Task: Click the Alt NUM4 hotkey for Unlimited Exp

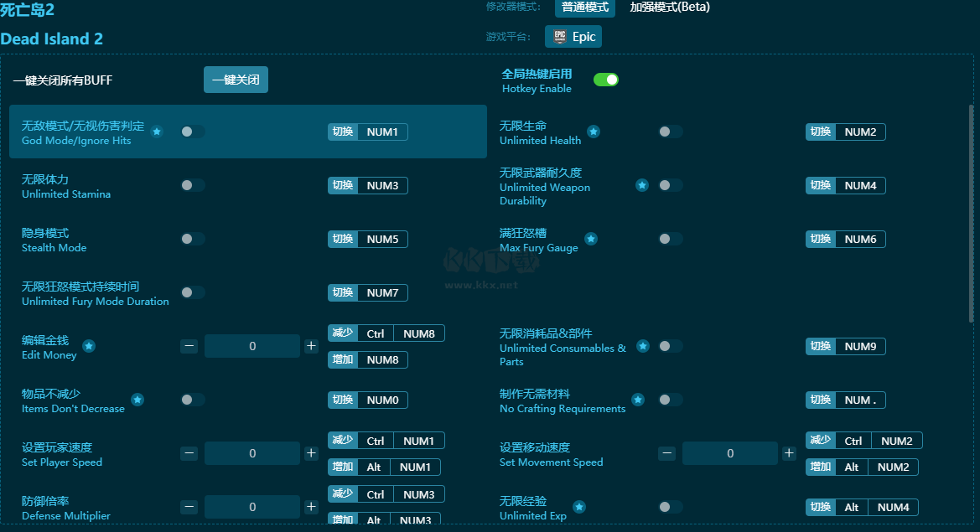Action: point(862,508)
